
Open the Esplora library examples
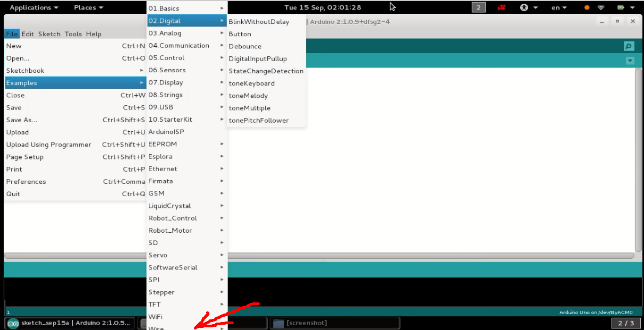187,156
